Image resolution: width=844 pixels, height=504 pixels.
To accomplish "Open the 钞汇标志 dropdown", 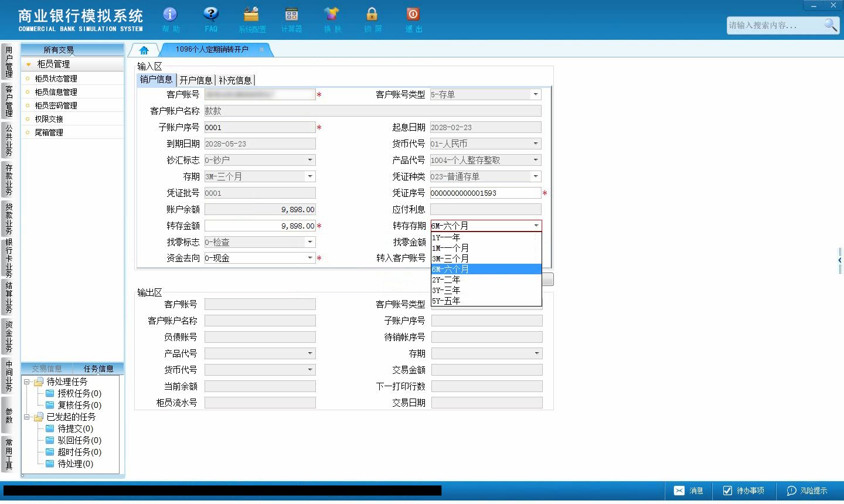I will 310,160.
